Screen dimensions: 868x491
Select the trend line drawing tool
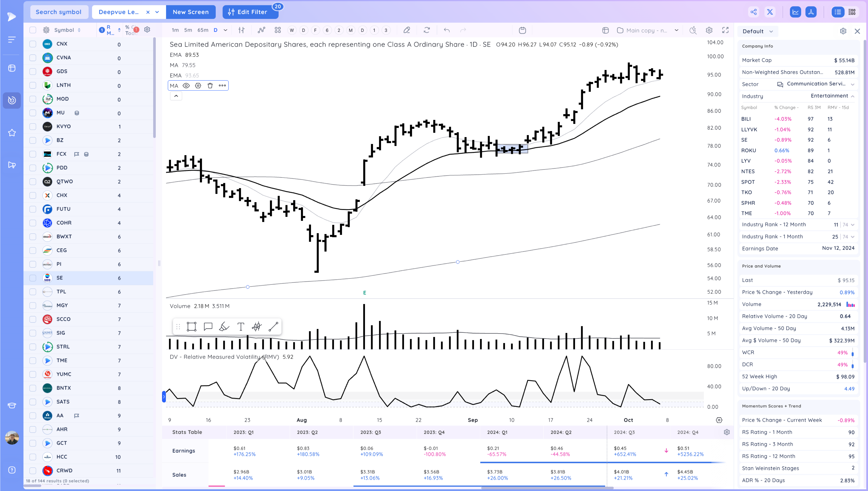click(273, 326)
